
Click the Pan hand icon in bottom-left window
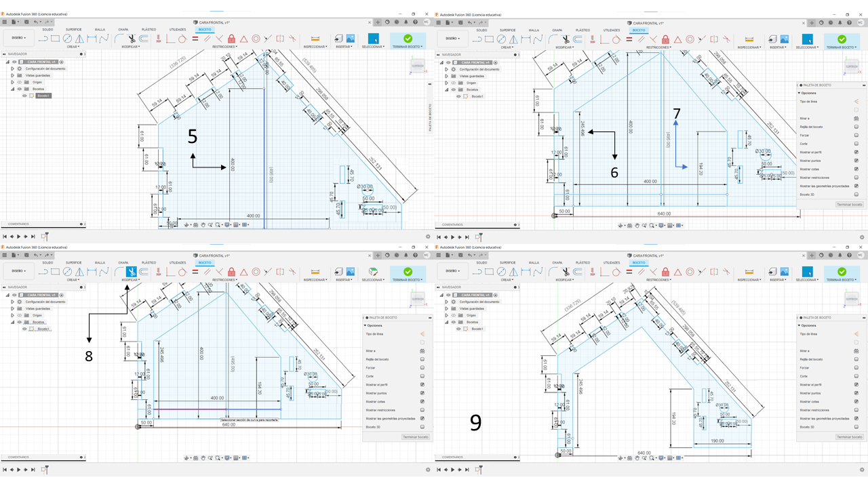click(203, 458)
